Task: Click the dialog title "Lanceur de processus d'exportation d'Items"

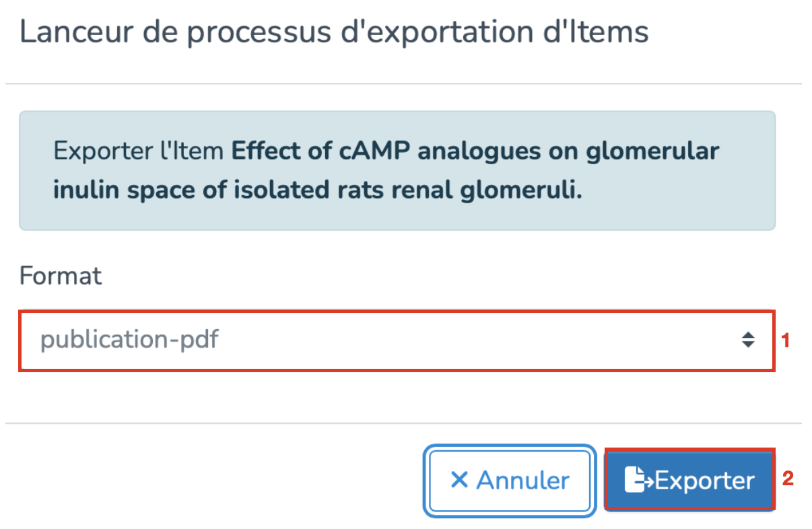Action: 334,32
